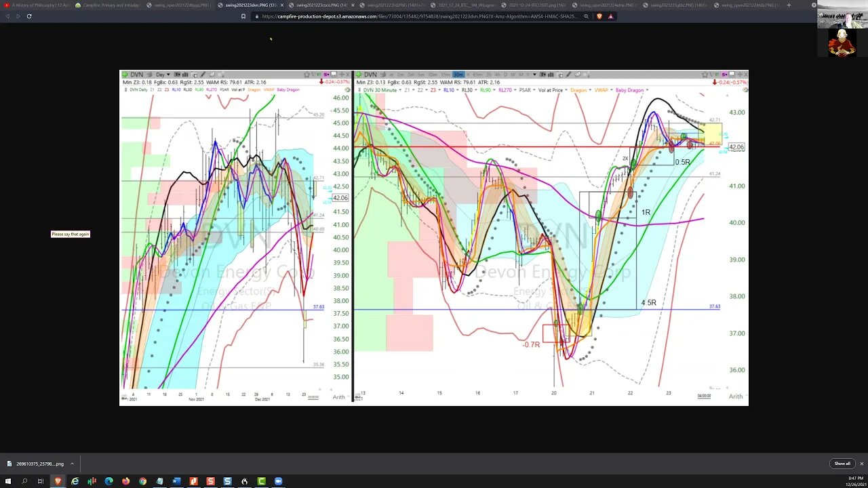
Task: Click the 42.06 price tag on right axis
Action: point(736,147)
